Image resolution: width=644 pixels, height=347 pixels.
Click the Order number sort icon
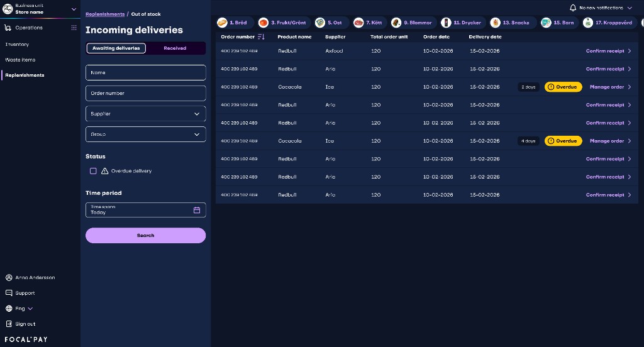pos(261,37)
